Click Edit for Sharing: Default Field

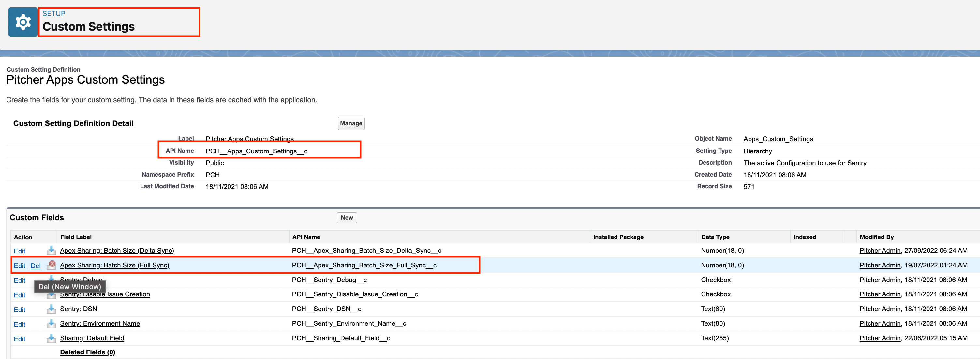[x=20, y=338]
